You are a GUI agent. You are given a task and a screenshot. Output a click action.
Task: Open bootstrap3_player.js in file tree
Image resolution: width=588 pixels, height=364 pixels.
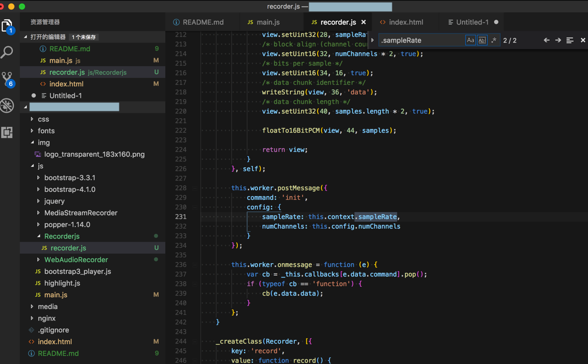[77, 271]
